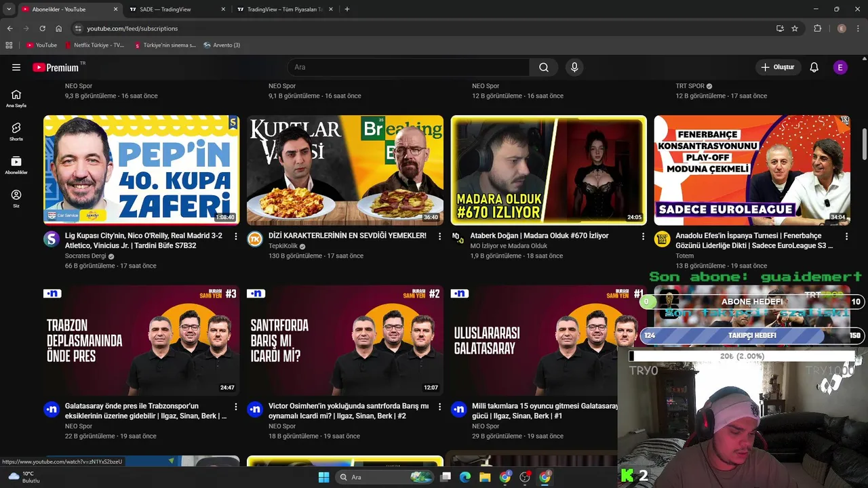Open PEP'İN 40. KUPA ZAFERİ thumbnail

click(141, 170)
